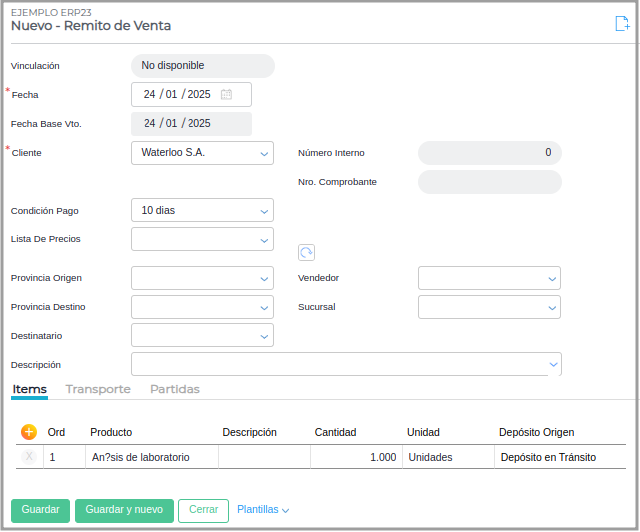
Task: Click the refresh icon below Lista De Precios
Action: click(307, 253)
